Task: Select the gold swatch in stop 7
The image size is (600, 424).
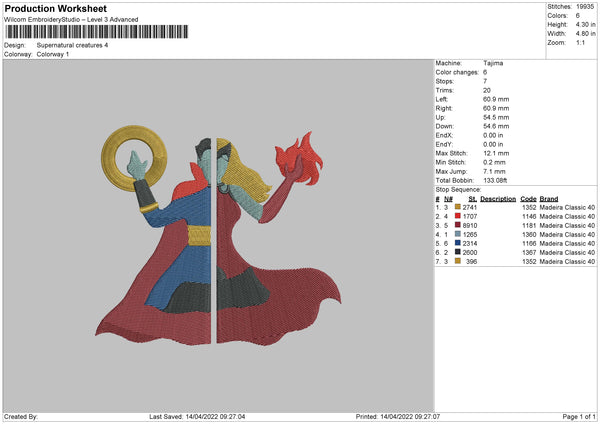Action: pyautogui.click(x=458, y=260)
